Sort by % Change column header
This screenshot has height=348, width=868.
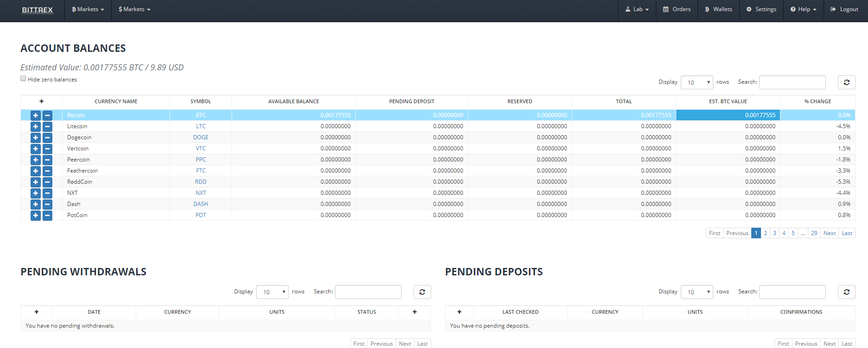tap(818, 101)
